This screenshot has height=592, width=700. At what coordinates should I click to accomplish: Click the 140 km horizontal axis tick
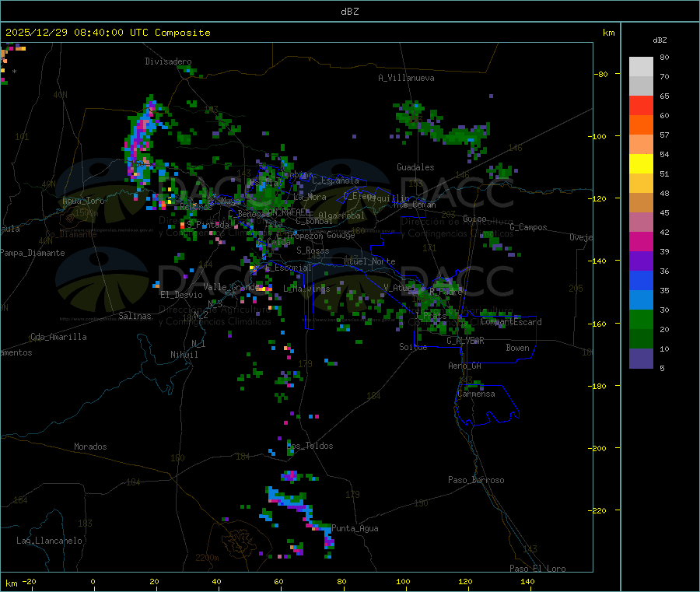[527, 581]
